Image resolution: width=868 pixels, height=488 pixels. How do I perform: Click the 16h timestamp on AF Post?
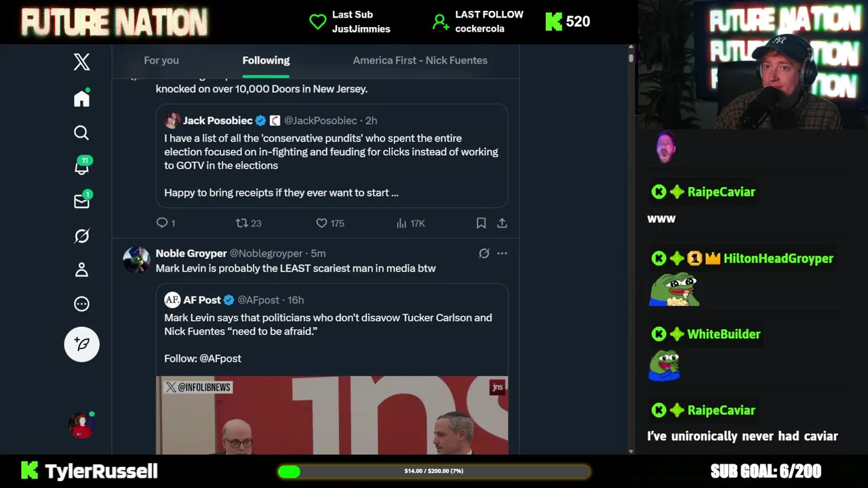click(x=296, y=300)
